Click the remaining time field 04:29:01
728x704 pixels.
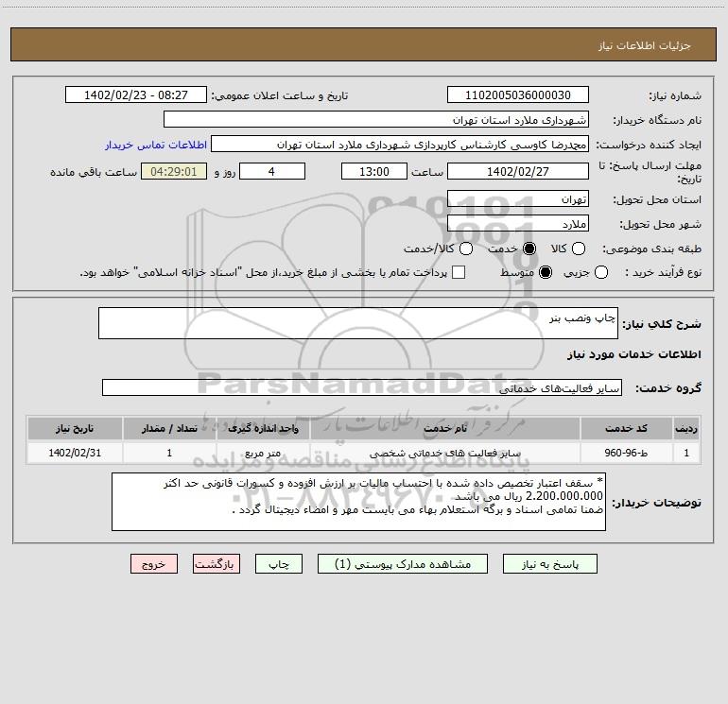coord(174,171)
